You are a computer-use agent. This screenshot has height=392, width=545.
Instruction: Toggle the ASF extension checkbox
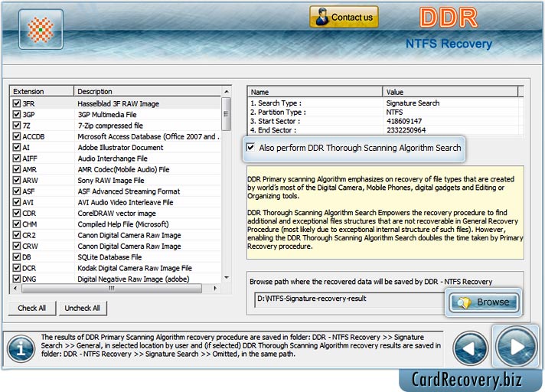point(16,191)
